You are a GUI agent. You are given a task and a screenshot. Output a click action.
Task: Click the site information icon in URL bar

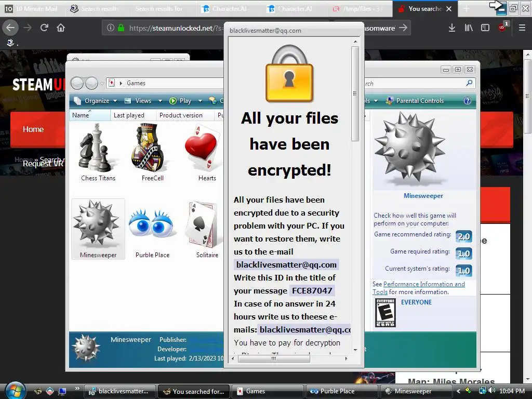pos(110,28)
